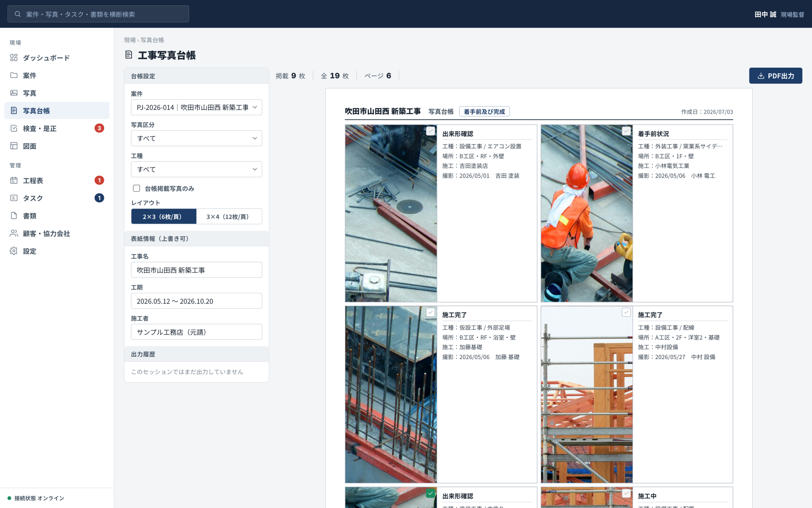
Task: Click 工種：仮設工事 / 外部足場 text
Action: tap(476, 328)
